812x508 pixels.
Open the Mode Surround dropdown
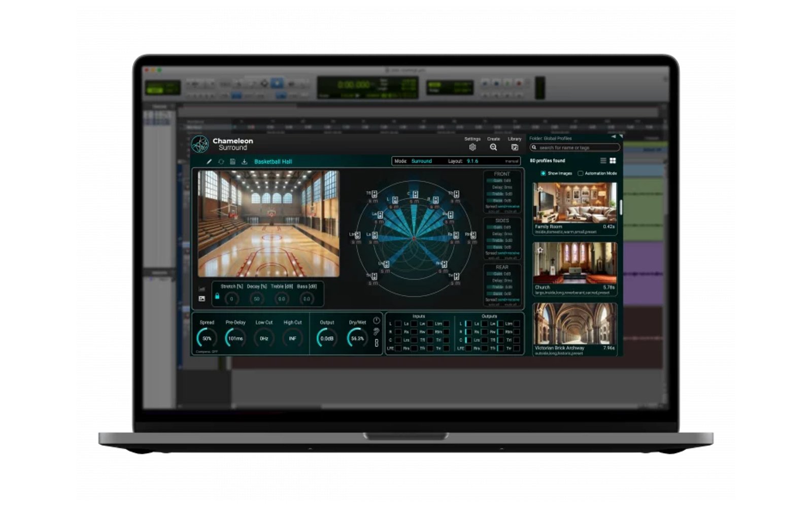421,161
